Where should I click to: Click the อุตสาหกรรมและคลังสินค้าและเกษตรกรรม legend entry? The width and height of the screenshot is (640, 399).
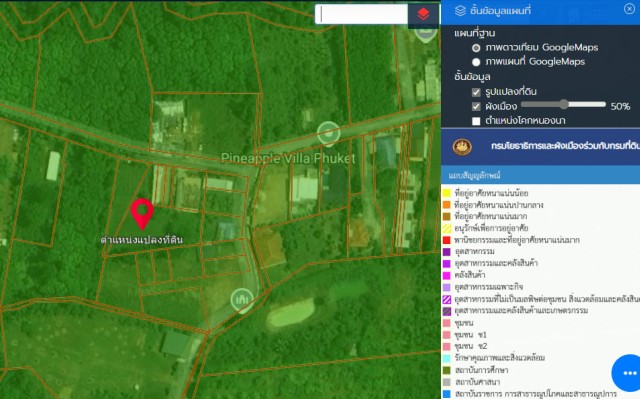521,310
